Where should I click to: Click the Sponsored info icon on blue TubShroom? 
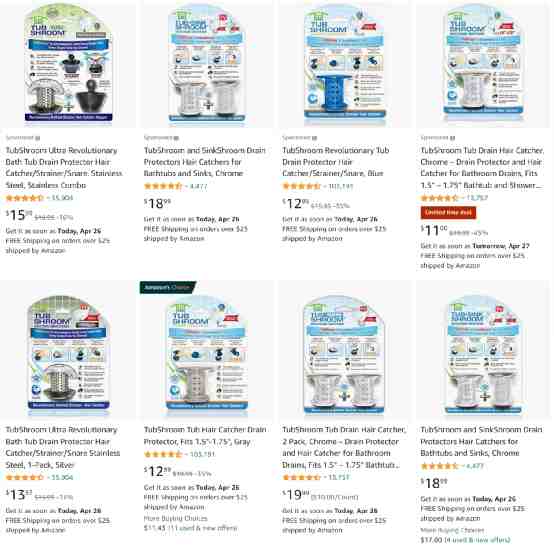click(314, 138)
